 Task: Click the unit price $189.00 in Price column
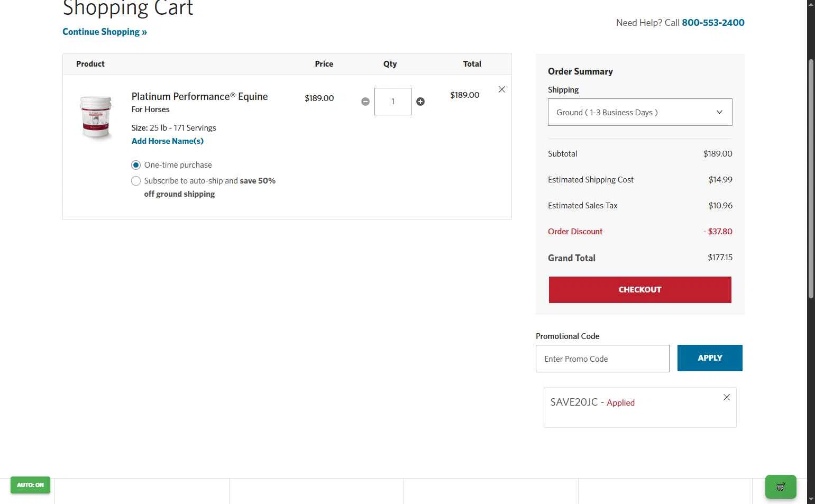tap(319, 98)
